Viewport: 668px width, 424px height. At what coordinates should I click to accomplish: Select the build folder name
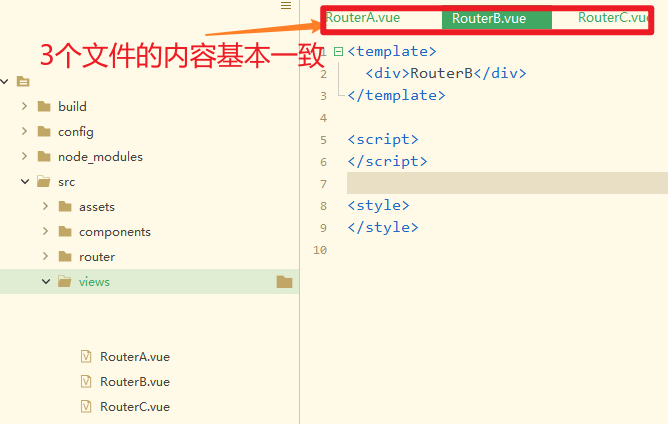tap(72, 107)
